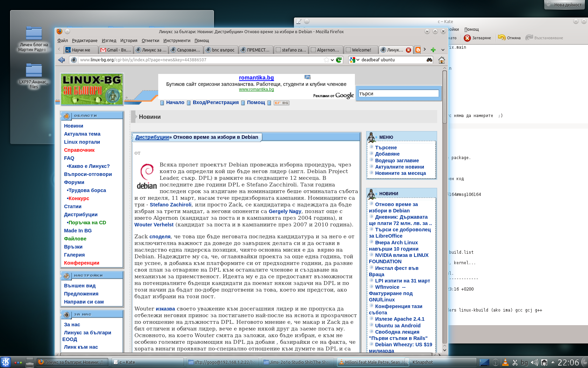Image resolution: width=588 pixels, height=368 pixels.
Task: Switch to Gmail tab
Action: (116, 50)
